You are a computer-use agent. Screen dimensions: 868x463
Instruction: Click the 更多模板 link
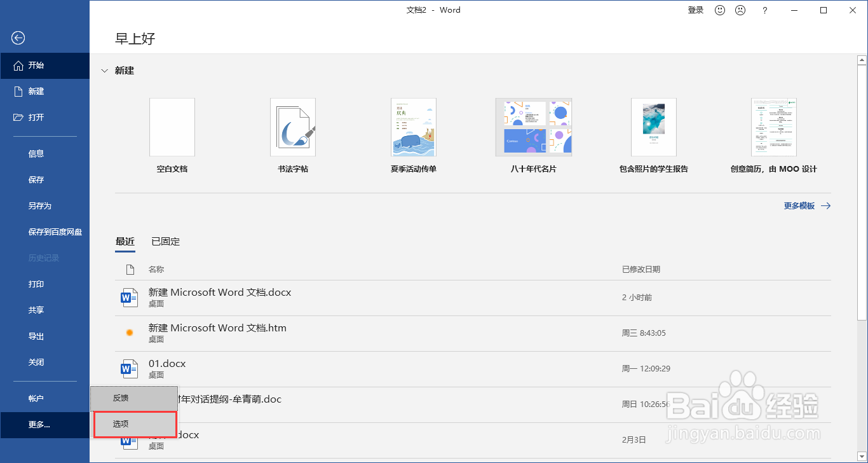pos(807,206)
